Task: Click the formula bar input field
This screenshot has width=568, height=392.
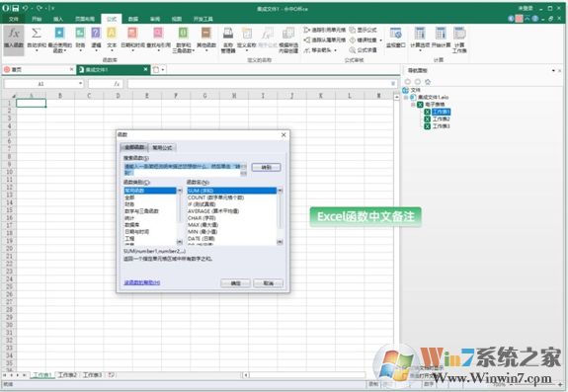Action: click(258, 84)
